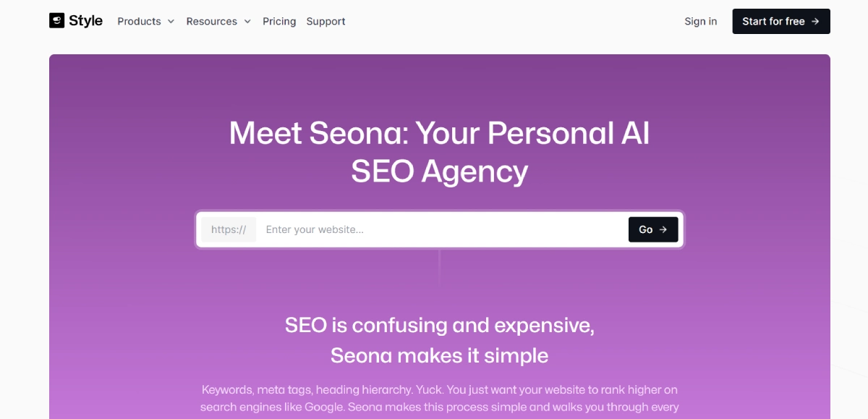868x419 pixels.
Task: Click the https:// prefix label
Action: [x=229, y=229]
